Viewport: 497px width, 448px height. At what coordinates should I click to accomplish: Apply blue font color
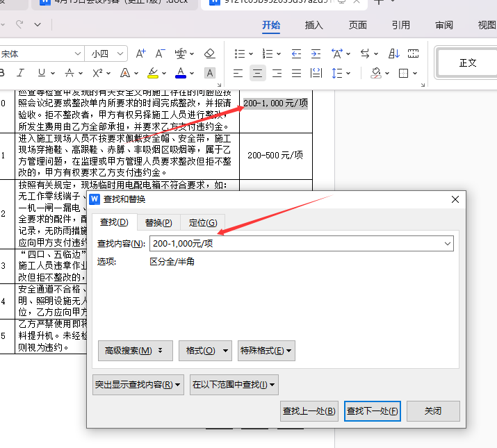click(x=181, y=73)
